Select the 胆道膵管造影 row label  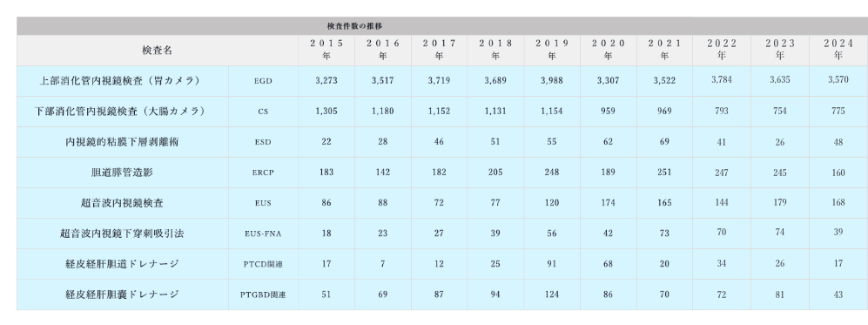coord(122,173)
